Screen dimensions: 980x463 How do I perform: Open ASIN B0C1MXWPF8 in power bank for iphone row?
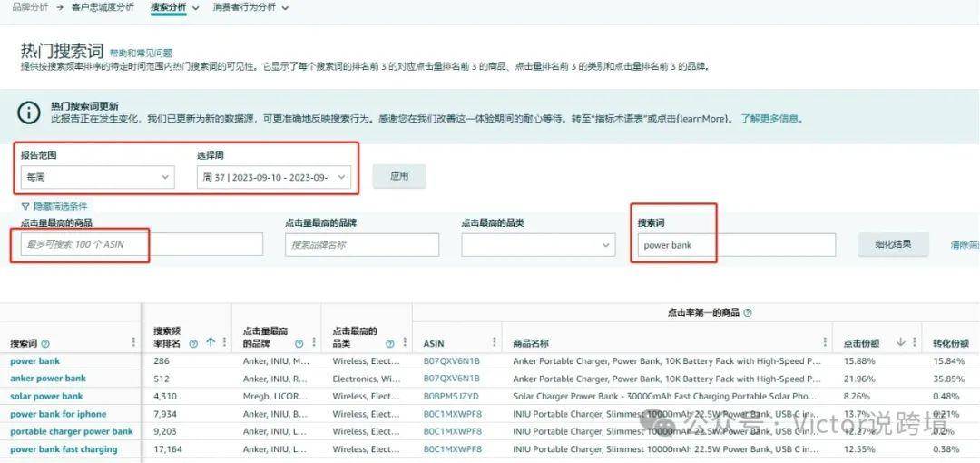(453, 414)
